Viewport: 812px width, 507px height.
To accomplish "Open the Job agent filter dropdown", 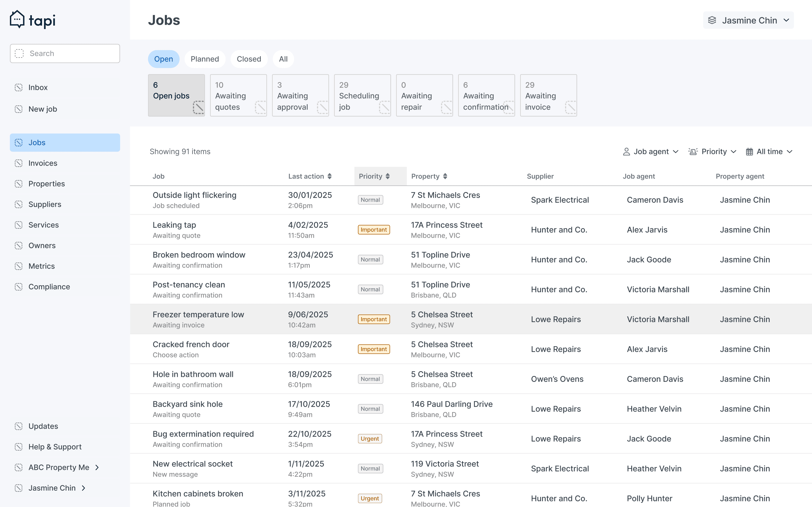I will [651, 152].
